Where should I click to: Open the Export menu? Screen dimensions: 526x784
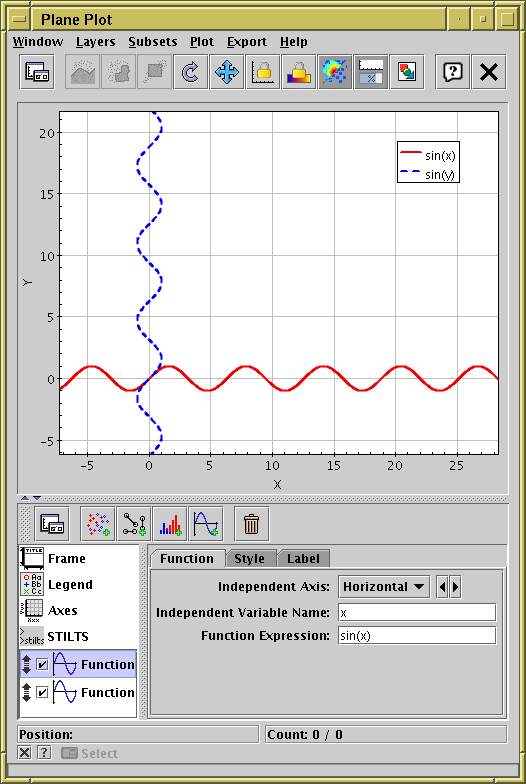click(x=247, y=42)
